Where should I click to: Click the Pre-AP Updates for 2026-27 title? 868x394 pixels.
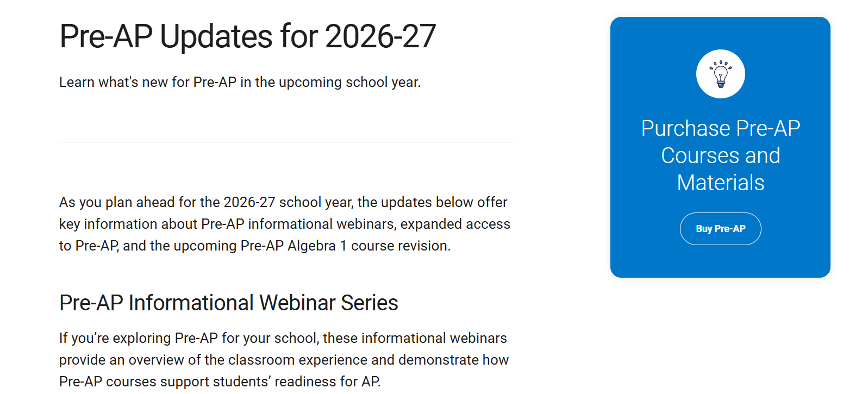tap(248, 36)
